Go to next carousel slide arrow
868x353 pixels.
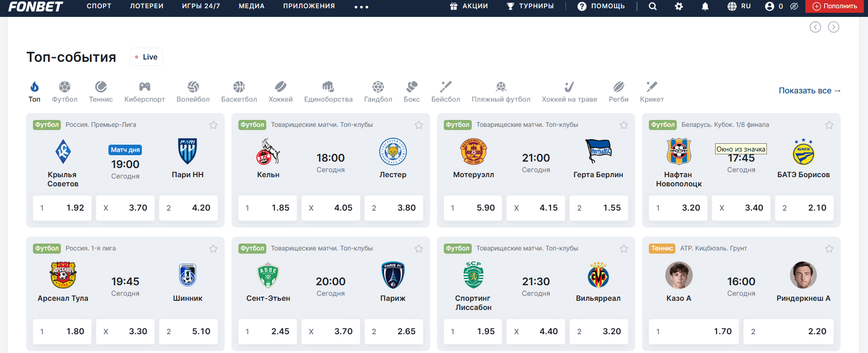(x=834, y=27)
